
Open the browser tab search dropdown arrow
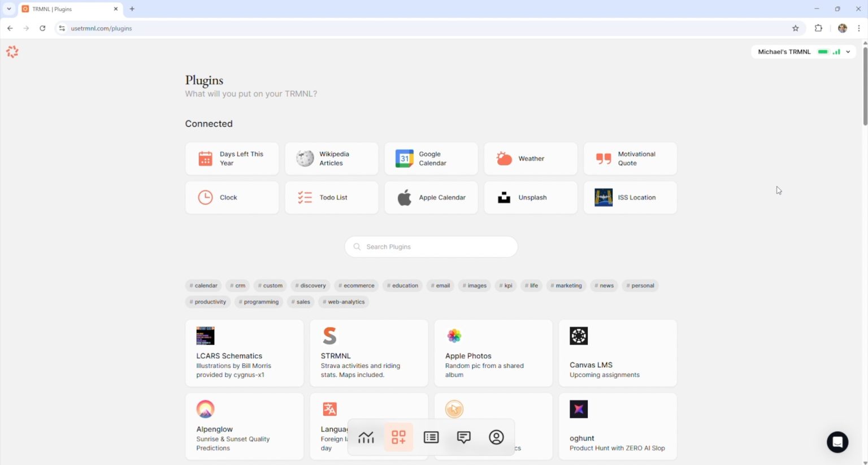[x=9, y=9]
